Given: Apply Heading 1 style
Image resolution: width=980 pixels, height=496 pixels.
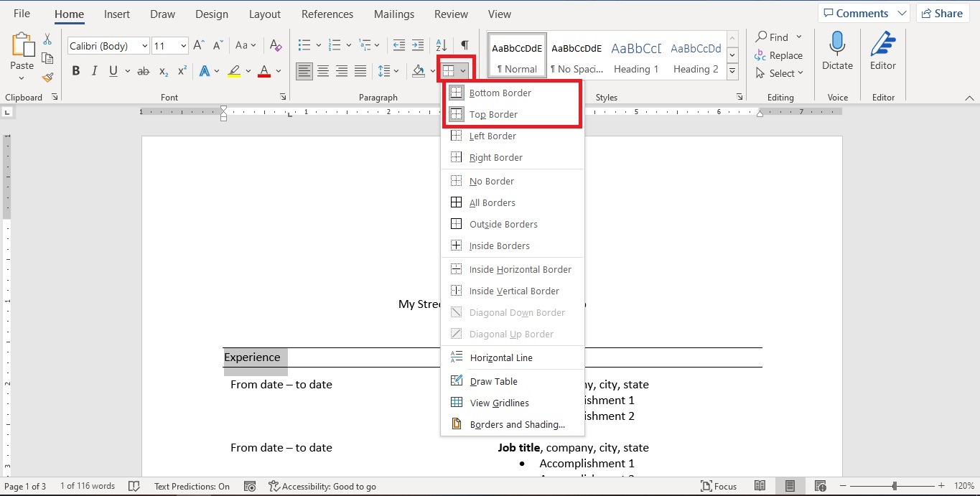Looking at the screenshot, I should (x=636, y=56).
